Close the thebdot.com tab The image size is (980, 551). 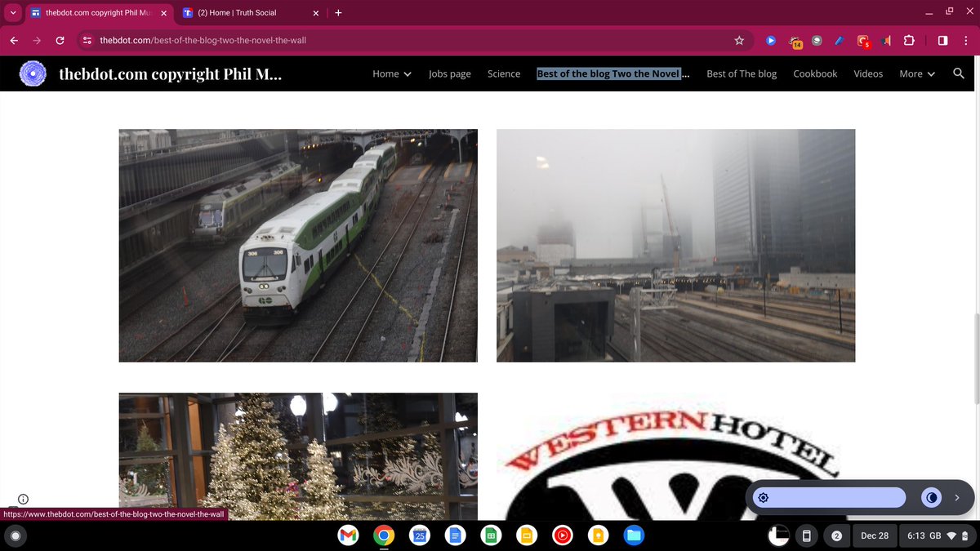coord(163,13)
